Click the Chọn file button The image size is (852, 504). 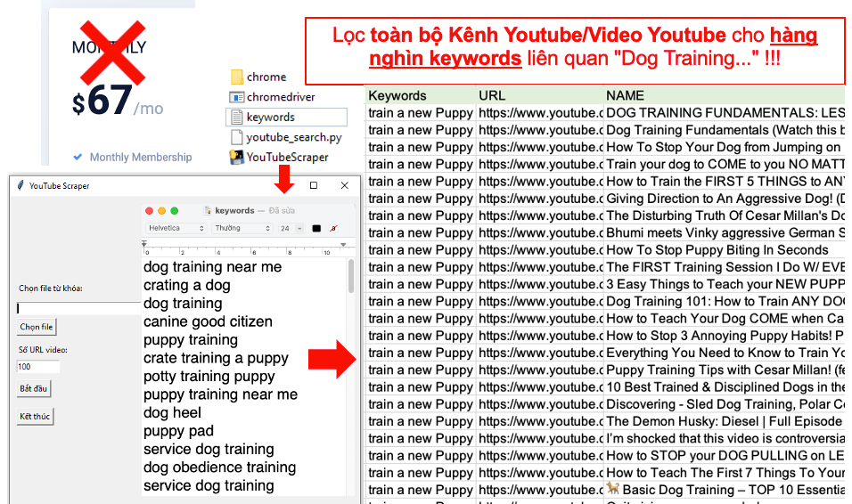point(37,327)
